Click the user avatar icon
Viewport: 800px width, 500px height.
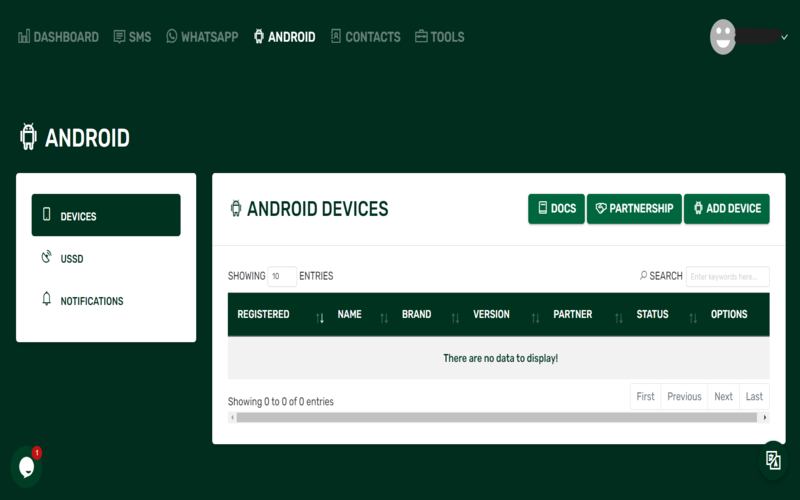pyautogui.click(x=723, y=37)
